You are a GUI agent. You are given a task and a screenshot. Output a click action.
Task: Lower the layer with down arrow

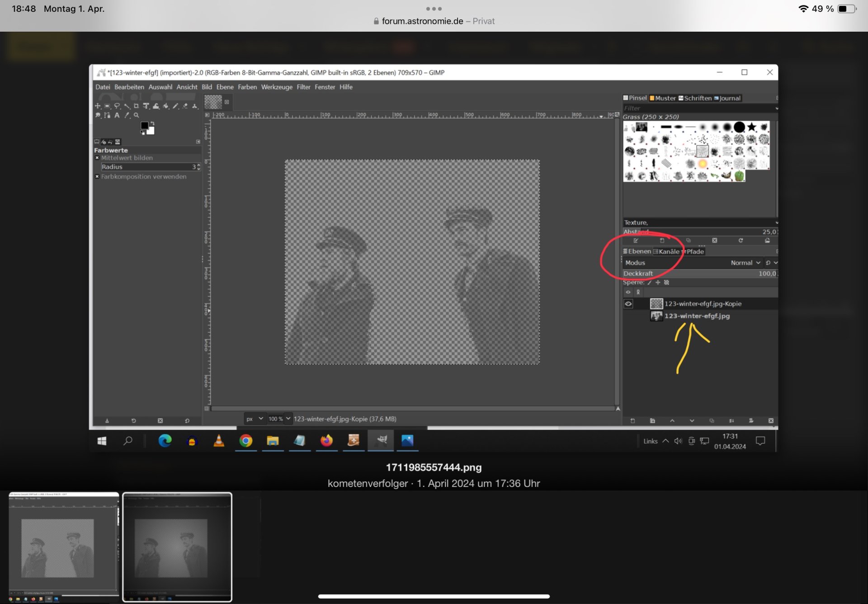coord(692,421)
